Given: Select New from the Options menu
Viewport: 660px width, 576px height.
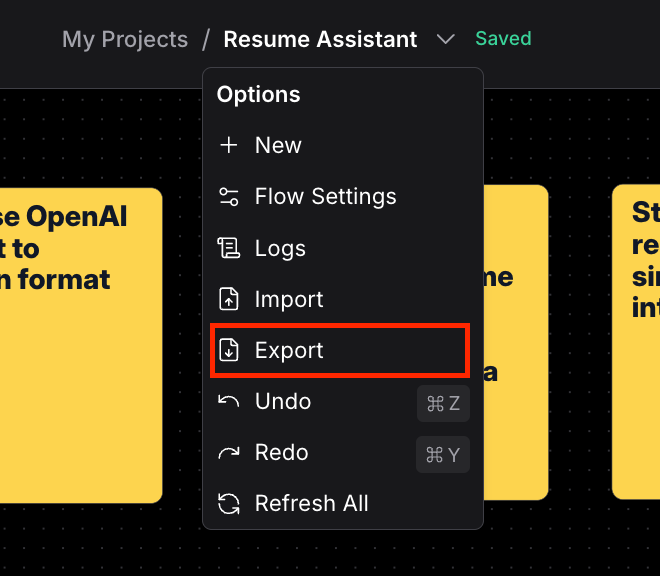Looking at the screenshot, I should (x=278, y=146).
